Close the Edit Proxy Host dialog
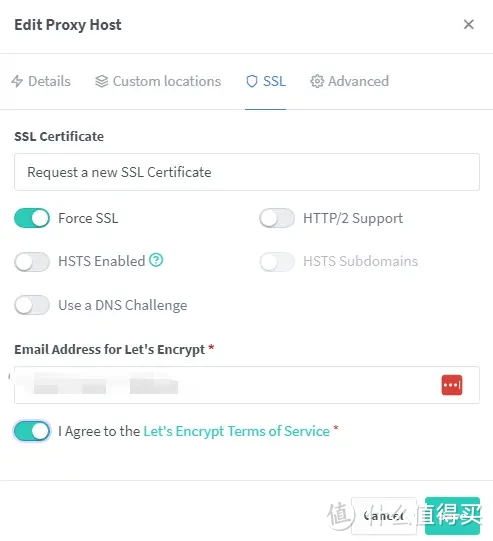 pos(469,24)
